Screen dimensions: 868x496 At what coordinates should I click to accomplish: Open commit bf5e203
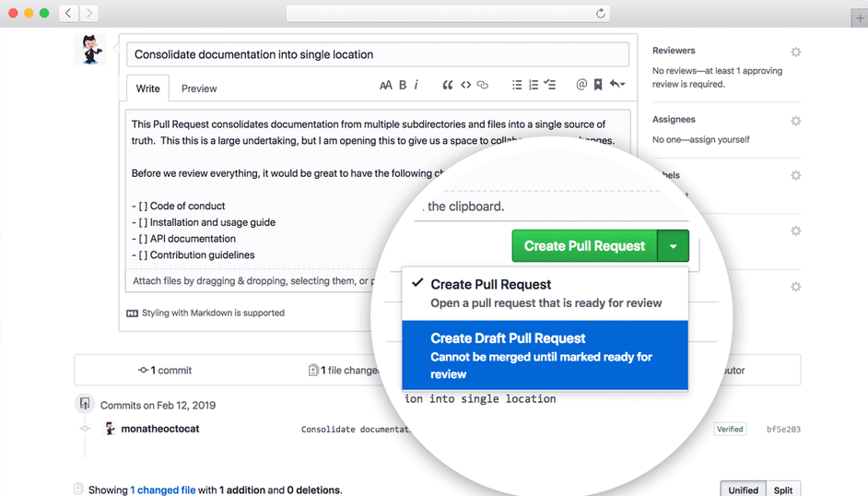783,429
